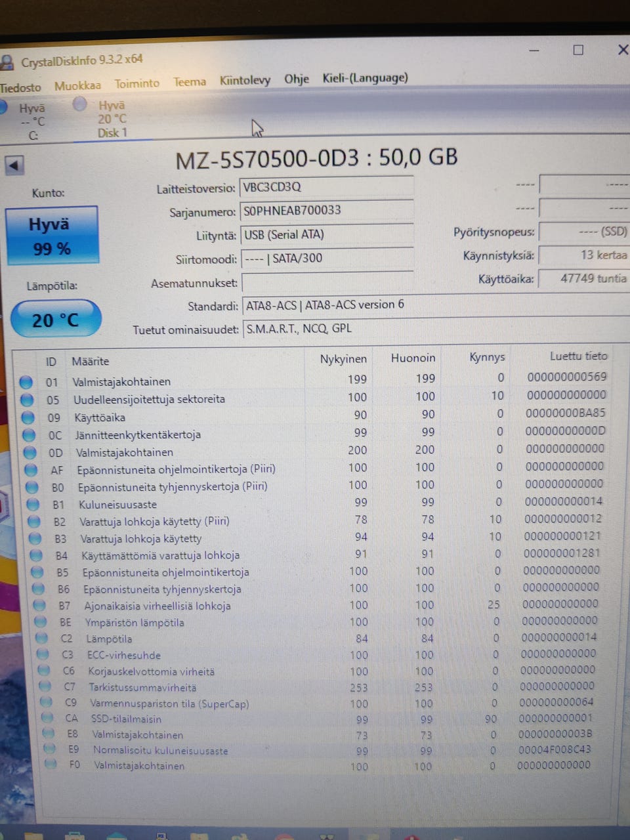
Task: Click status dot for Jännitteenkytkentäkertoja row
Action: pos(30,434)
